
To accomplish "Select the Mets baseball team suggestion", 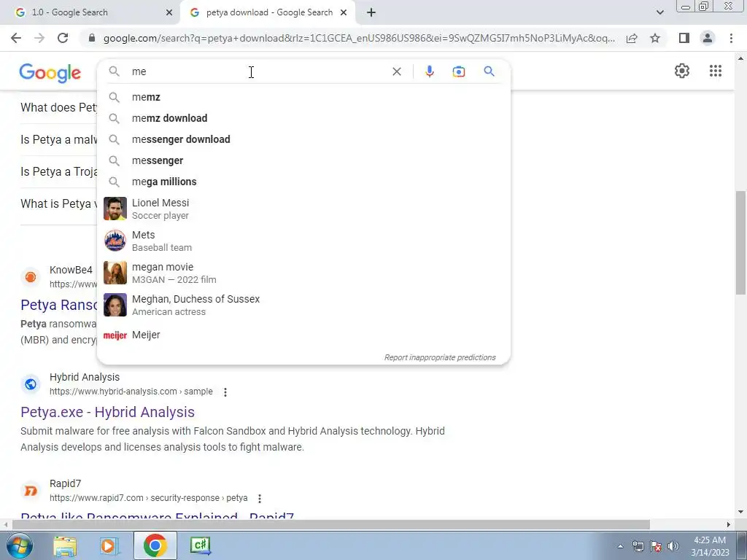I will [x=303, y=241].
